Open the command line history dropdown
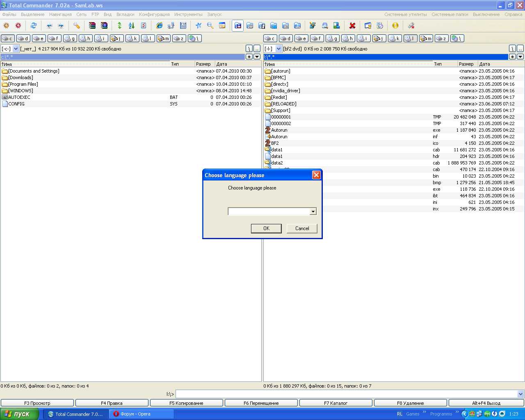Screen dimensions: 525x420 [x=520, y=394]
